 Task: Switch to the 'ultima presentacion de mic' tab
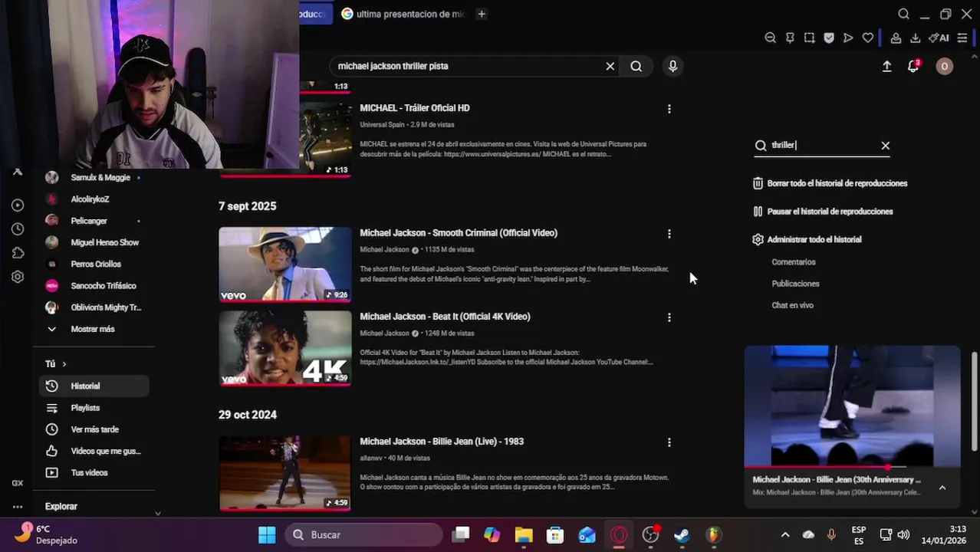(x=403, y=14)
